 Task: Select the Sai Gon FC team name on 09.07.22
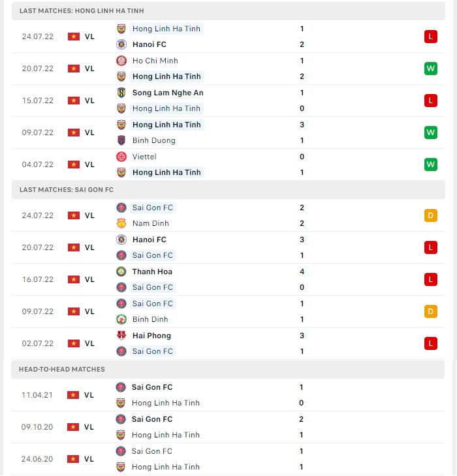pos(153,304)
